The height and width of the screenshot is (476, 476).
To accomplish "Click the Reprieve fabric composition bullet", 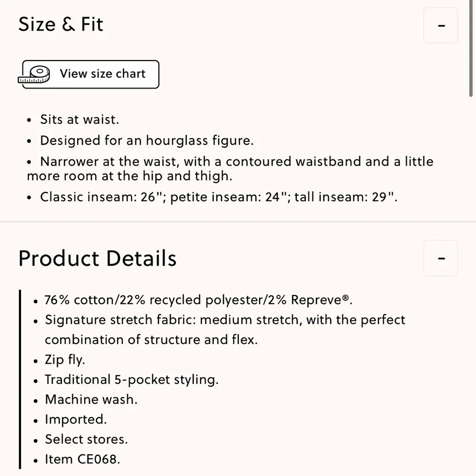I will point(198,300).
